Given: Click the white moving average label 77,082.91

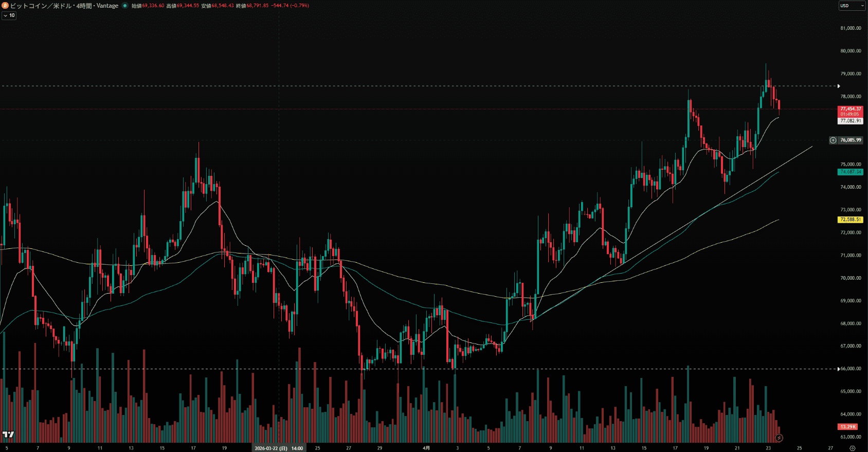Looking at the screenshot, I should (x=851, y=121).
